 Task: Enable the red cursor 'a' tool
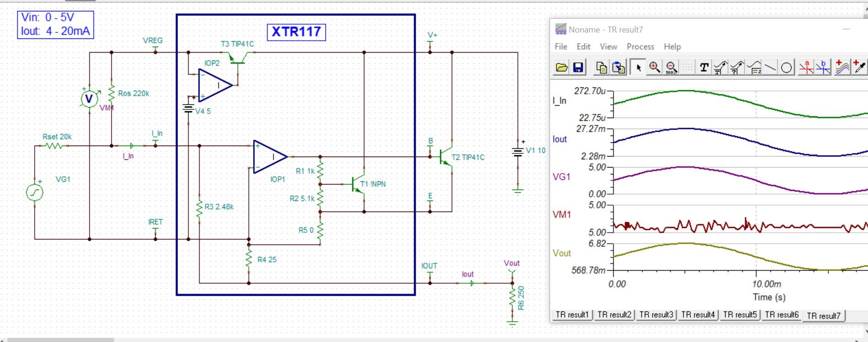click(806, 68)
